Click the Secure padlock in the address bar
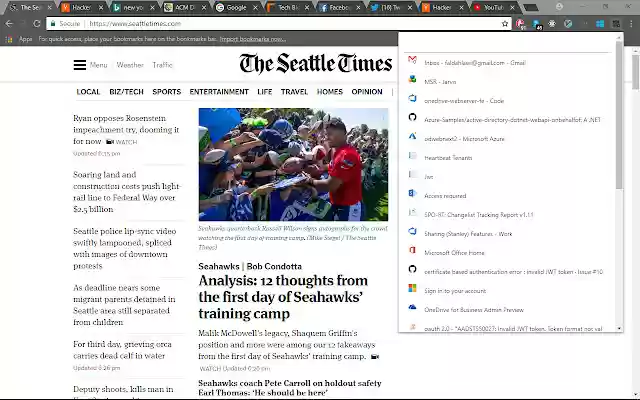The image size is (640, 400). click(x=53, y=24)
